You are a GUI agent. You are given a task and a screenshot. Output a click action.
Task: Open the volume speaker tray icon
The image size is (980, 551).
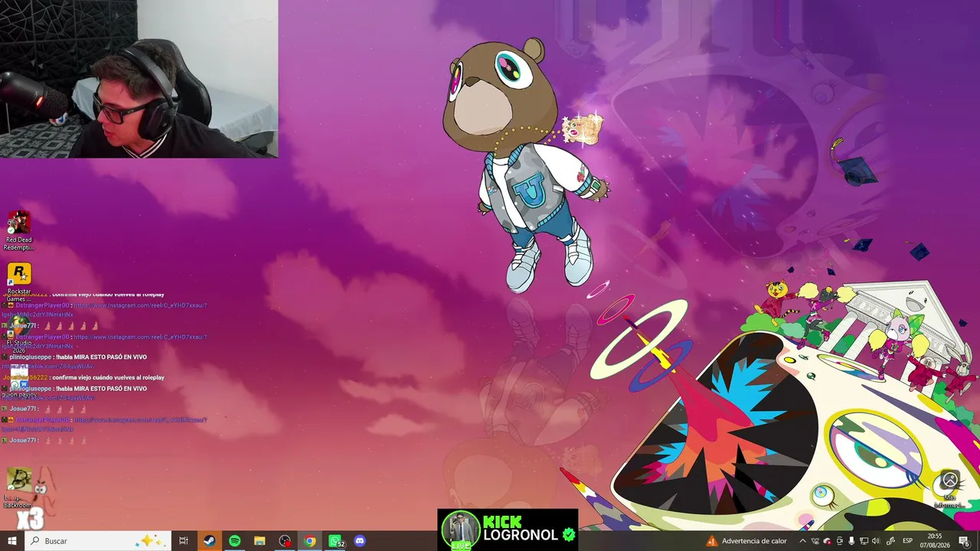click(x=876, y=541)
